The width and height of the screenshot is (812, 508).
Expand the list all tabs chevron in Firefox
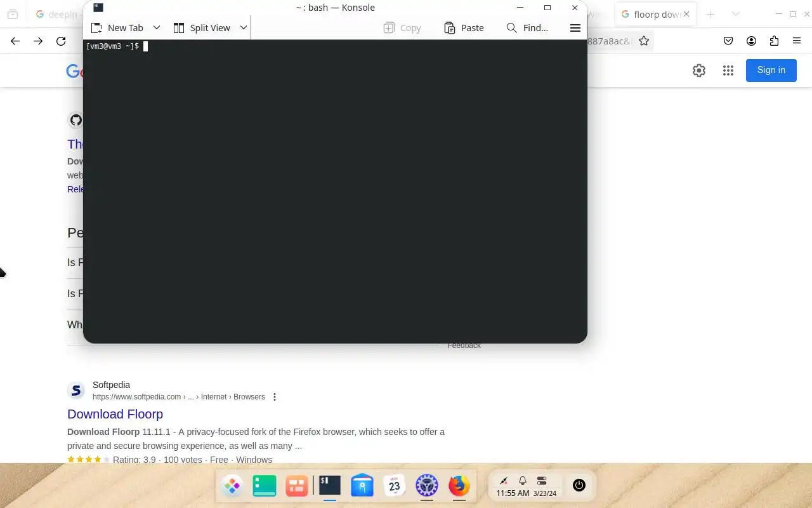[x=735, y=14]
